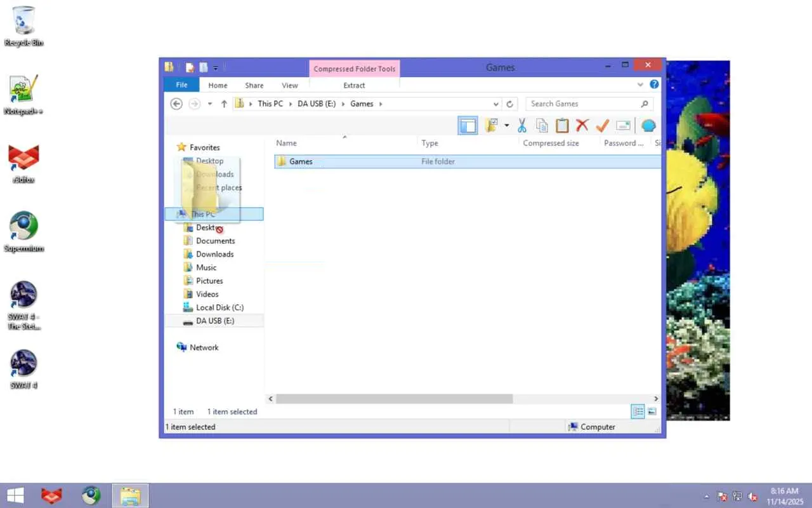The height and width of the screenshot is (508, 812).
Task: Select Documents in the navigation pane
Action: pos(216,241)
